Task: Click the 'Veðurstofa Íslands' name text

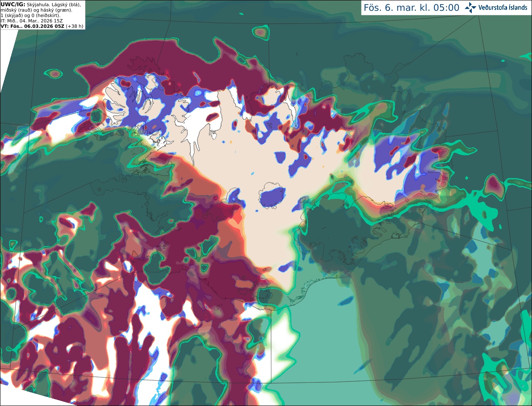Action: click(x=502, y=7)
